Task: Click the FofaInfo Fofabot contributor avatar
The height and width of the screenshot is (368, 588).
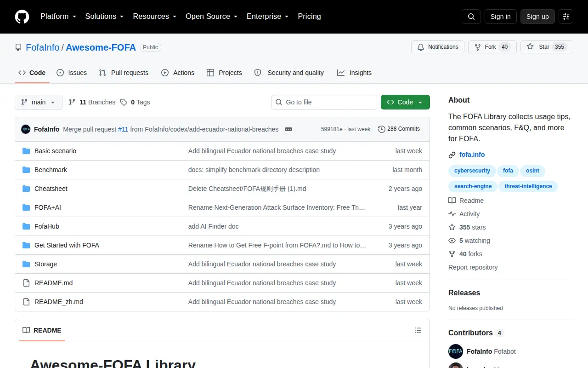Action: point(456,351)
